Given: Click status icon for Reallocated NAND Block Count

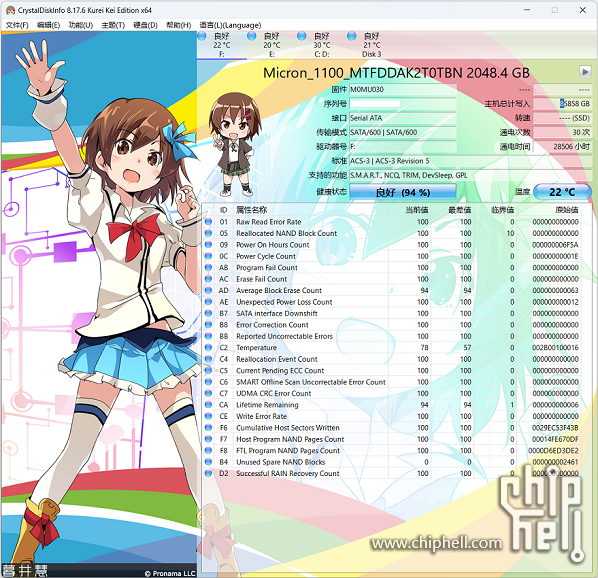Looking at the screenshot, I should [x=208, y=233].
